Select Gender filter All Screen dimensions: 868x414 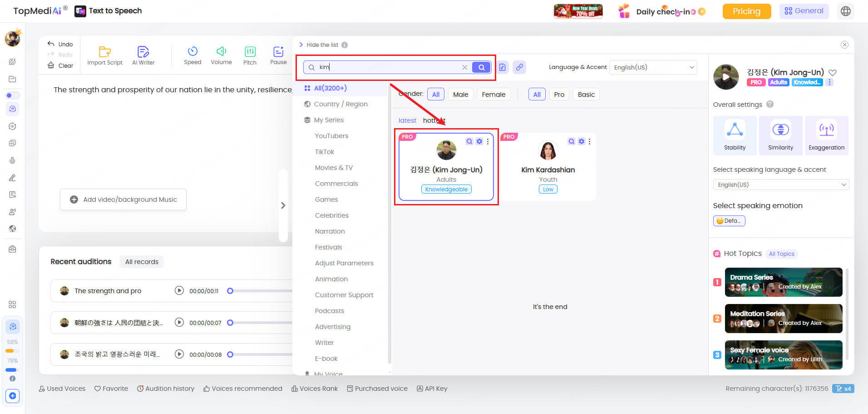(x=436, y=95)
